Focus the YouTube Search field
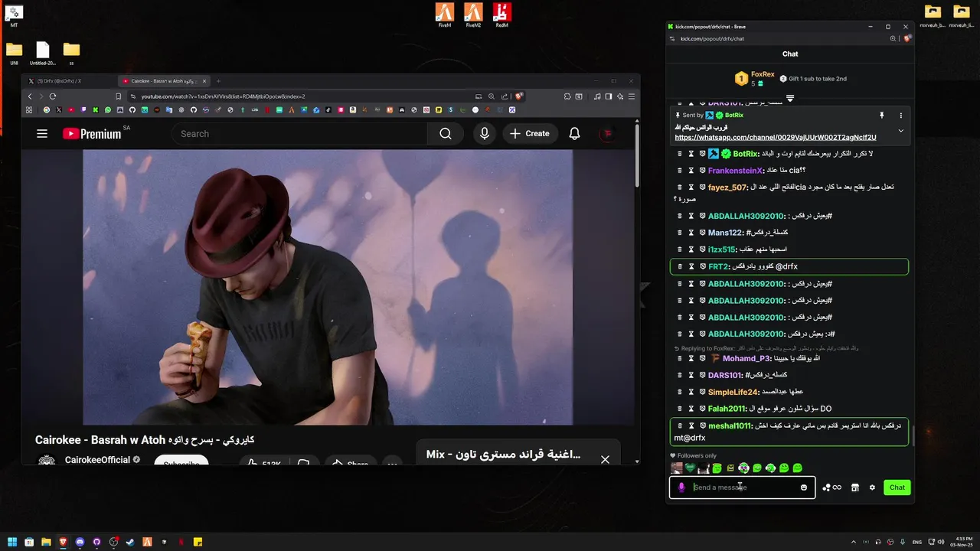This screenshot has width=980, height=551. pyautogui.click(x=299, y=134)
